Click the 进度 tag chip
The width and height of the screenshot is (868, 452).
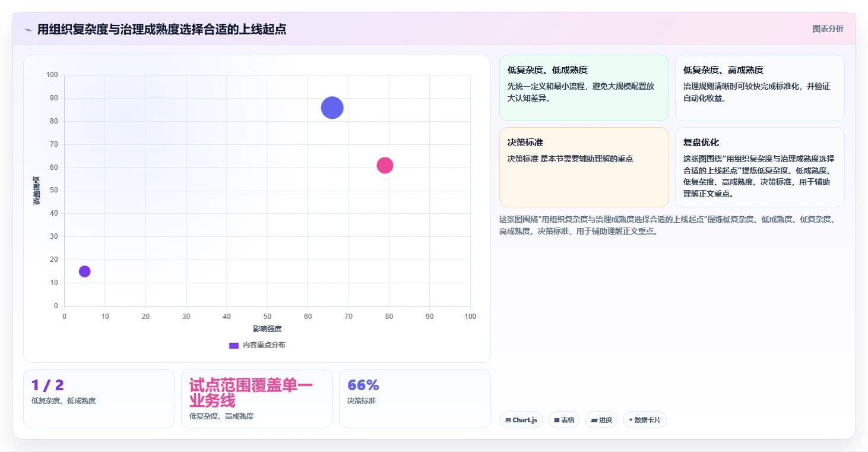click(x=601, y=420)
